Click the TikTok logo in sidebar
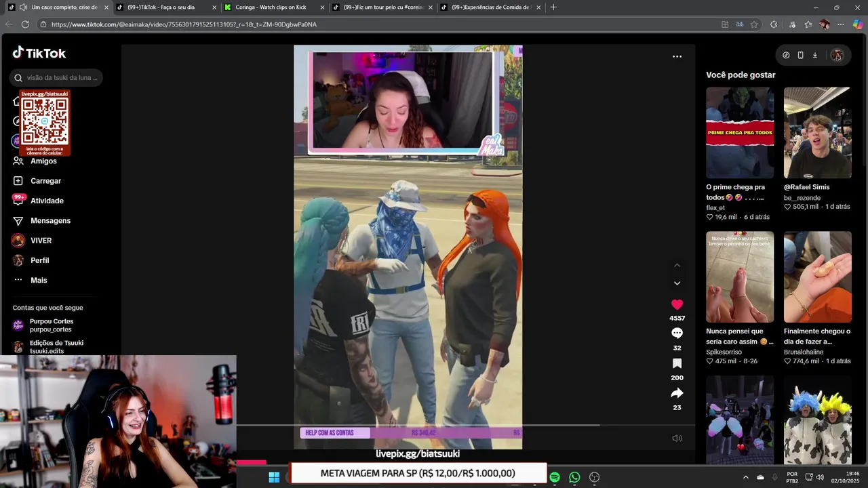The height and width of the screenshot is (488, 868). coord(39,53)
